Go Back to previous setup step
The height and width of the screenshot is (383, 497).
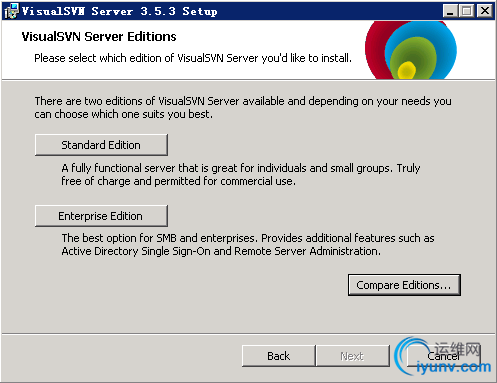(279, 356)
